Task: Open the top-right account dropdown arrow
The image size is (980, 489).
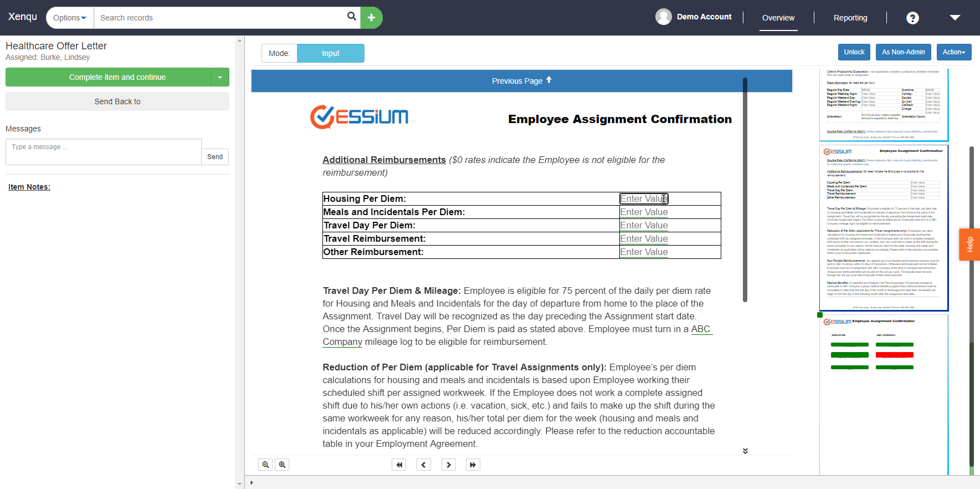Action: pos(955,18)
